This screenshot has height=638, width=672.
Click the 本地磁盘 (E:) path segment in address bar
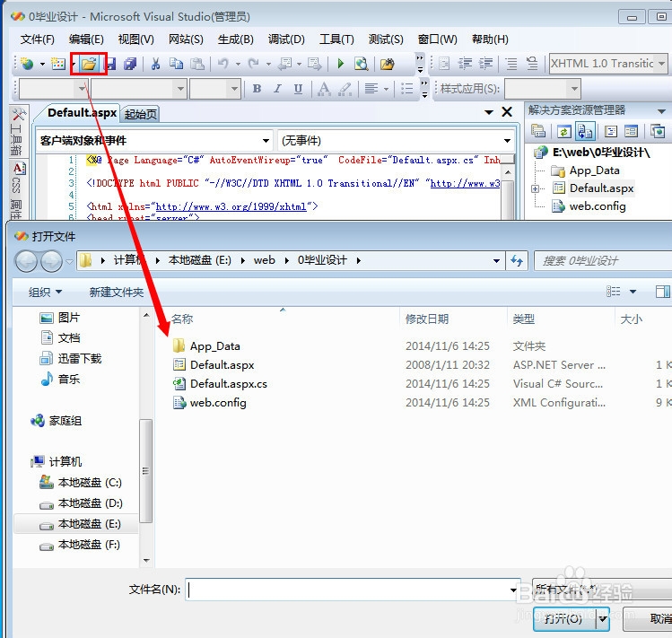[x=200, y=260]
